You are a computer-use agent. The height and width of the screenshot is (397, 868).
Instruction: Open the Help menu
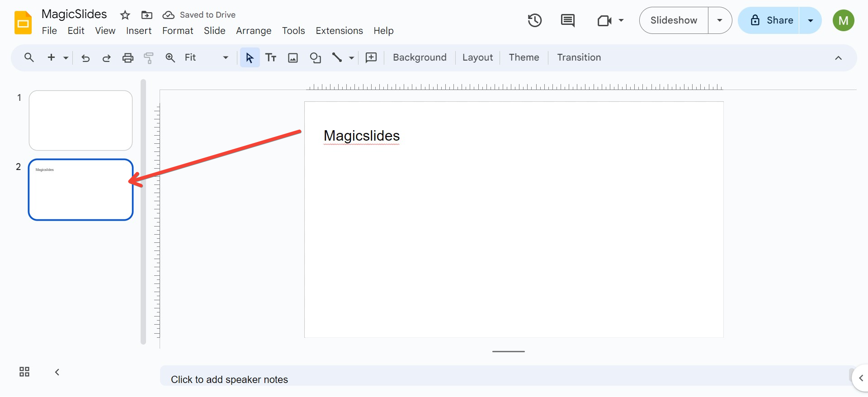383,31
